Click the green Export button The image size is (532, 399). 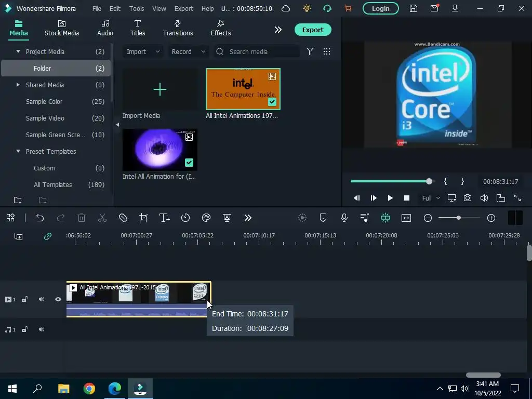(313, 30)
